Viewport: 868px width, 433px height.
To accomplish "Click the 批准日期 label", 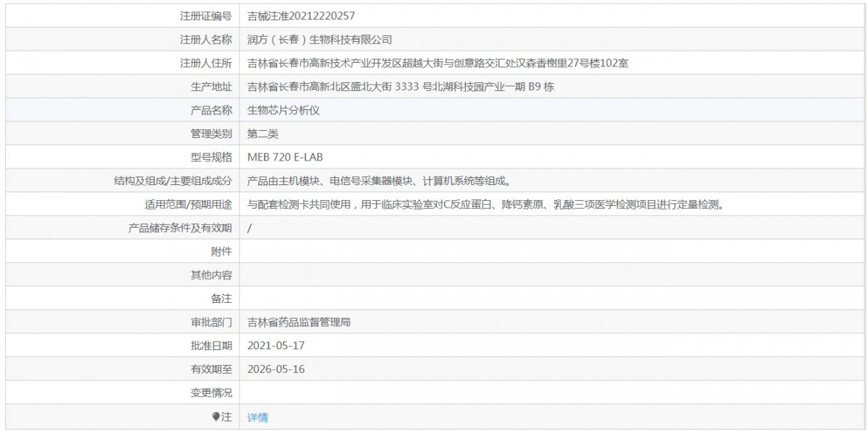I will point(211,346).
